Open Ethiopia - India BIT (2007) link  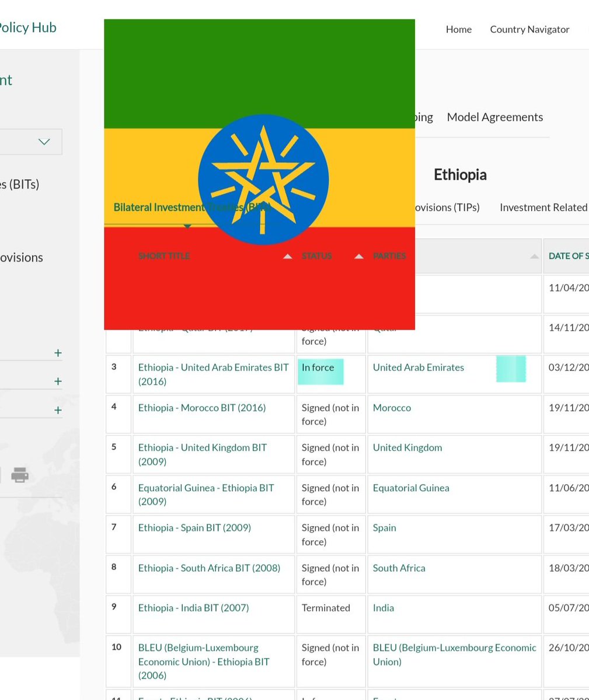[x=194, y=608]
